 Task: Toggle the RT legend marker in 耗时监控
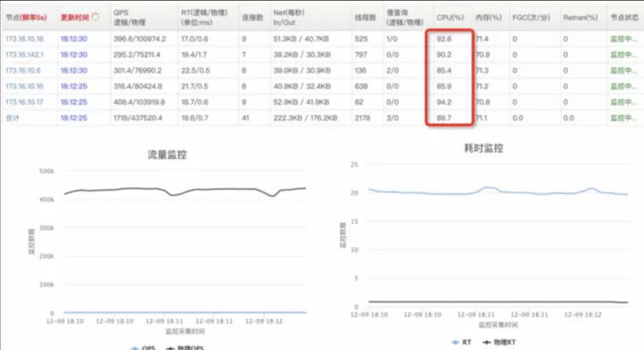[x=461, y=342]
